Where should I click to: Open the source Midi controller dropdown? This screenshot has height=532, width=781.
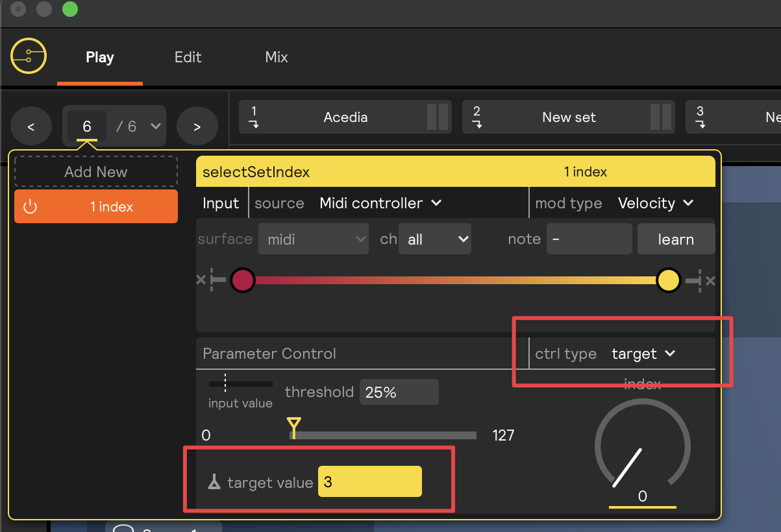click(x=380, y=203)
